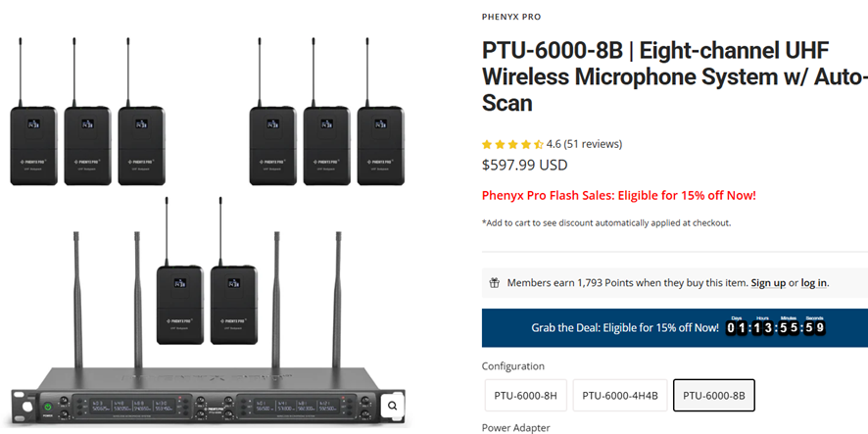This screenshot has height=434, width=868.
Task: Click the add to cart discount note
Action: pyautogui.click(x=605, y=223)
